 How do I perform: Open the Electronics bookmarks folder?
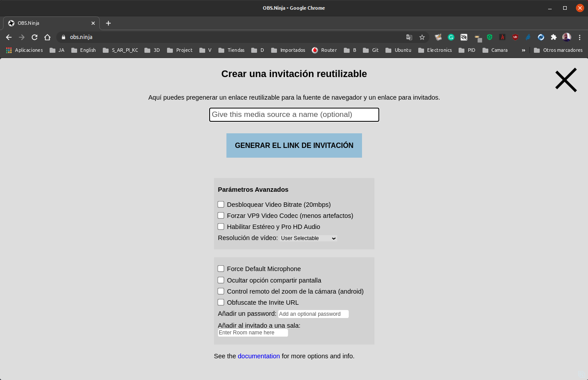pos(435,50)
